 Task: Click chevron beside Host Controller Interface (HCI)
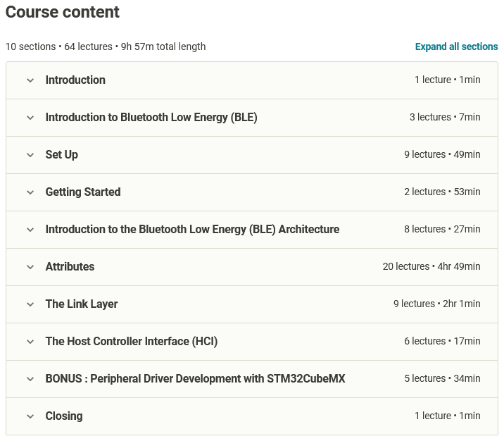pos(30,342)
